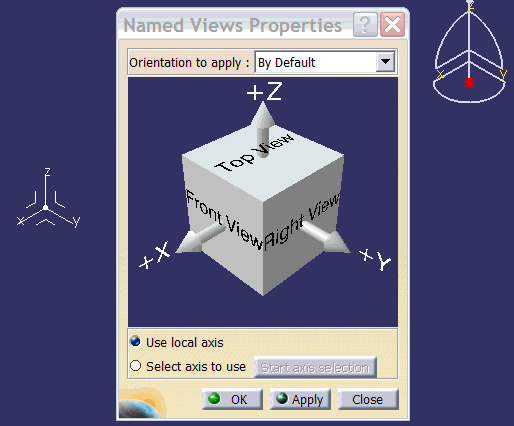Click the dropdown arrow beside By Default

(385, 62)
